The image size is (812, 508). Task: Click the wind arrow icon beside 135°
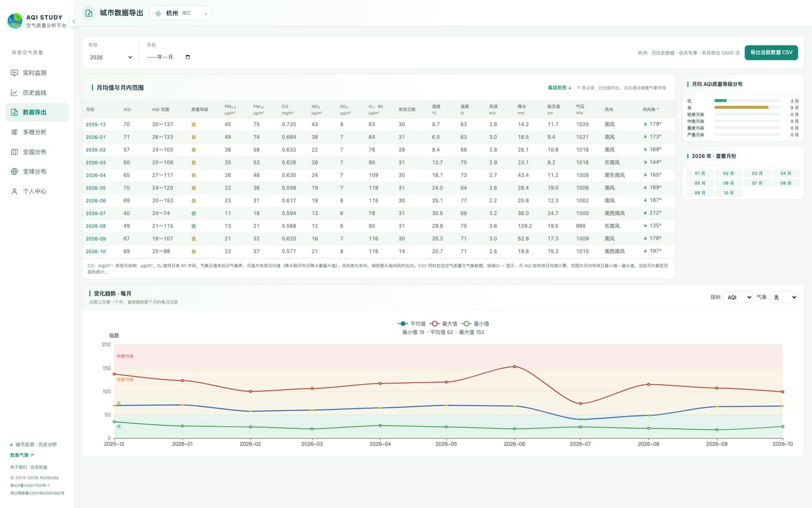point(646,226)
